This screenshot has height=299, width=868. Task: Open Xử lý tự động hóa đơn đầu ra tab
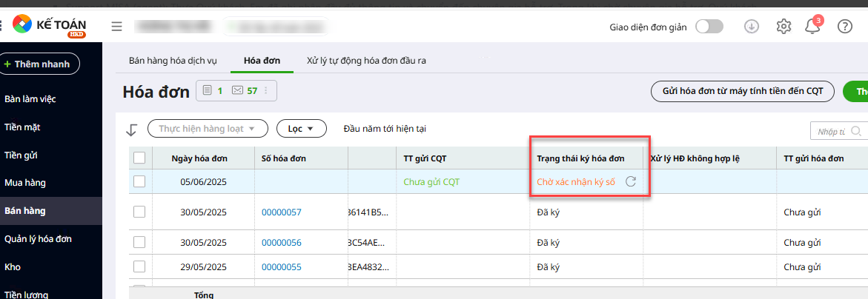[x=366, y=60]
